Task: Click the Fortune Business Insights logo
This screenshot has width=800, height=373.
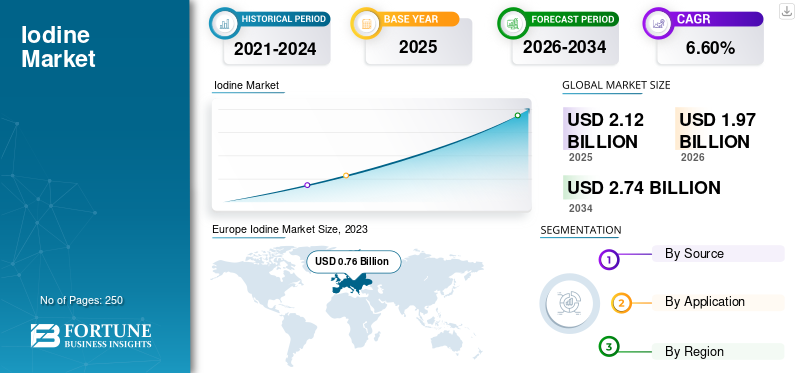Action: (91, 335)
